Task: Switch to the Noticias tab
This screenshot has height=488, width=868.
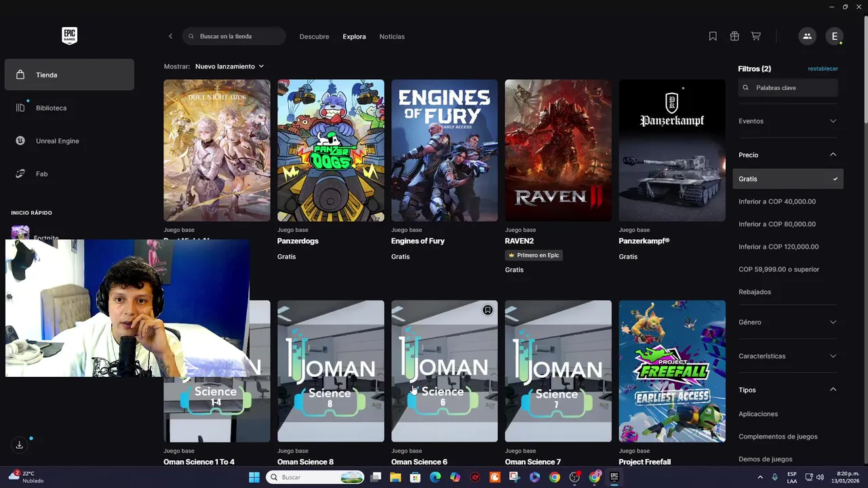Action: (392, 37)
